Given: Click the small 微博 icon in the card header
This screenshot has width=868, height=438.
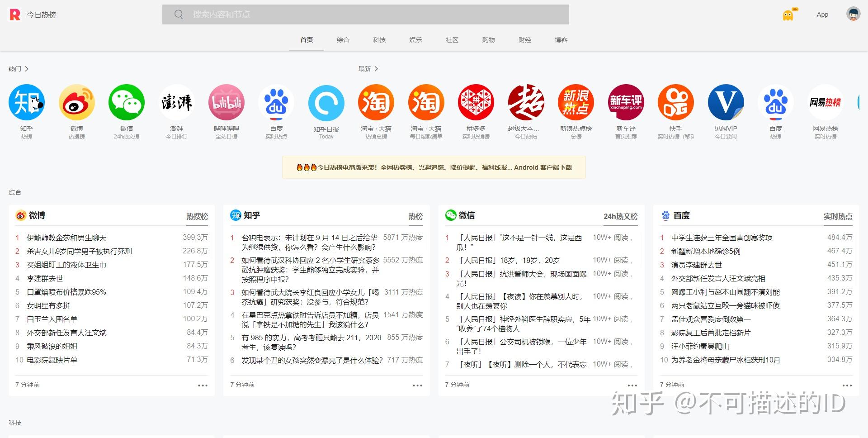Looking at the screenshot, I should click(x=21, y=215).
